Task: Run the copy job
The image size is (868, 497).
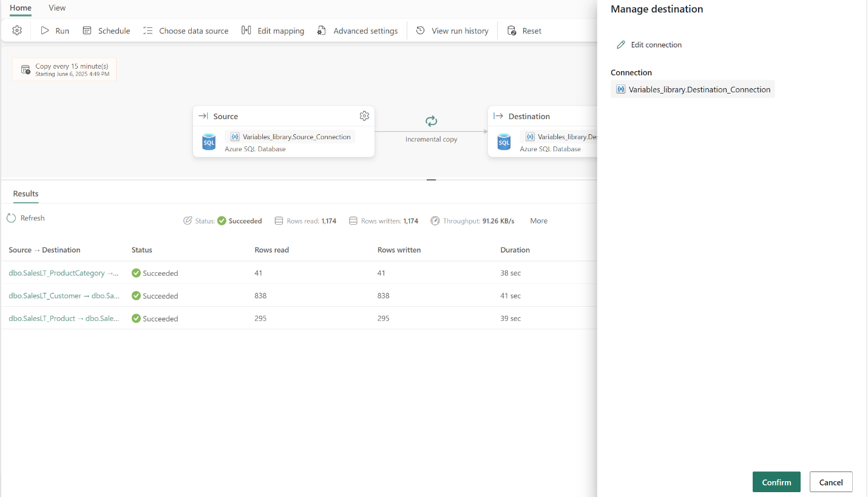Action: click(55, 31)
